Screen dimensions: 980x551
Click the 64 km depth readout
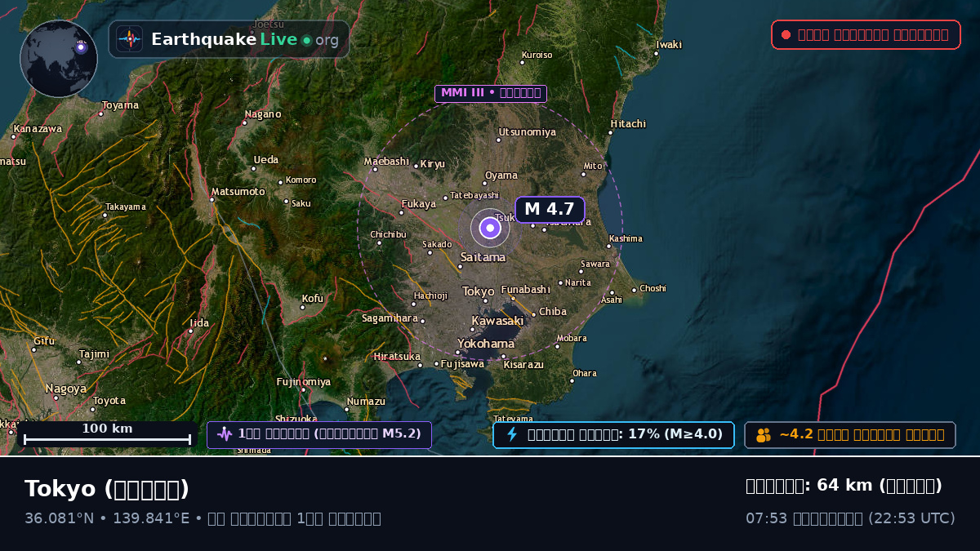844,486
